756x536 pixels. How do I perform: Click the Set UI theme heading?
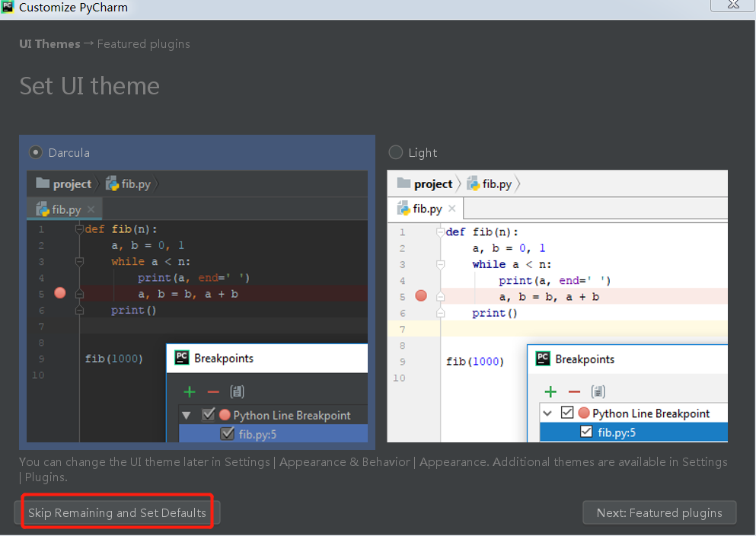coord(90,86)
